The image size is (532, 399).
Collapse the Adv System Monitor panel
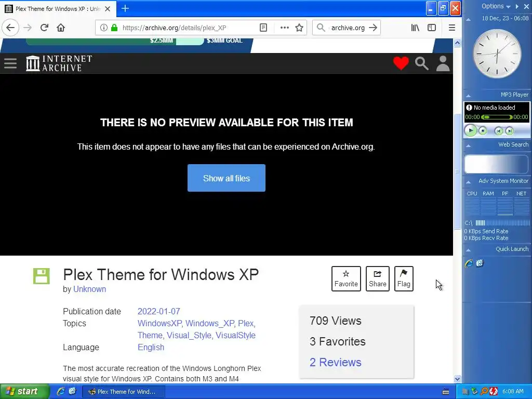(x=468, y=182)
